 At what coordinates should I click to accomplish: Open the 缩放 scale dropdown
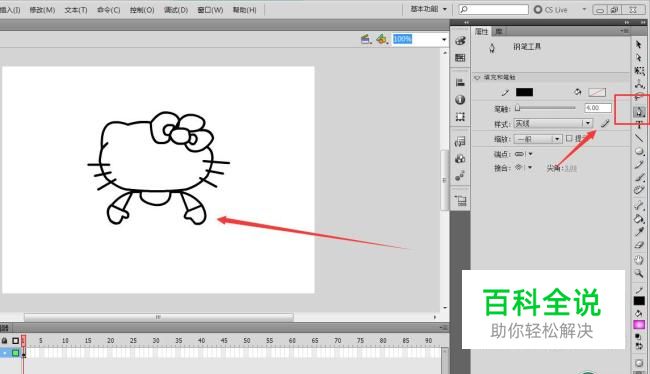click(538, 139)
